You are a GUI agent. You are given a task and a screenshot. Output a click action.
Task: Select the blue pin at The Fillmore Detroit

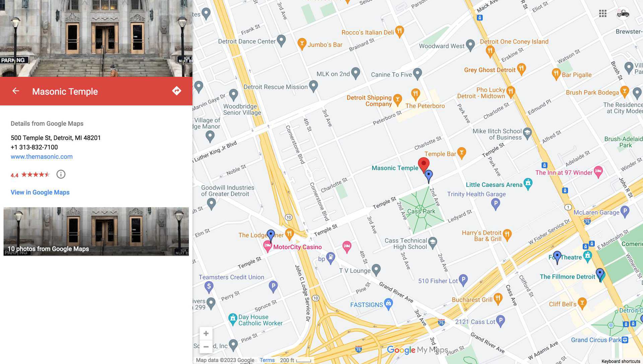pyautogui.click(x=600, y=274)
